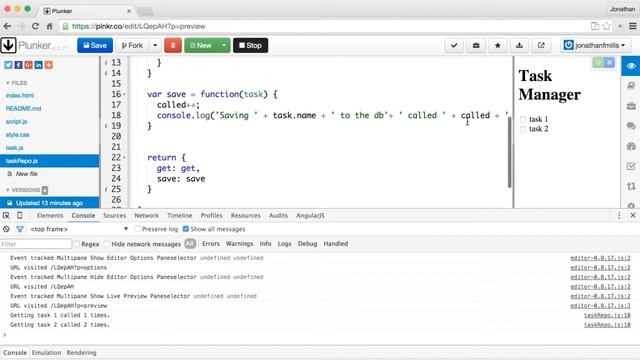Download the plunk as zip

(x=519, y=45)
